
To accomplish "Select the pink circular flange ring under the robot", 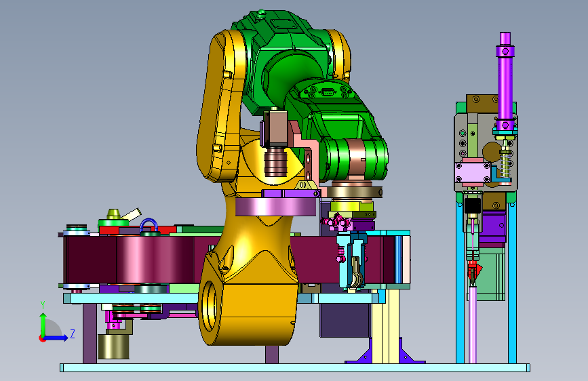I will (275, 207).
